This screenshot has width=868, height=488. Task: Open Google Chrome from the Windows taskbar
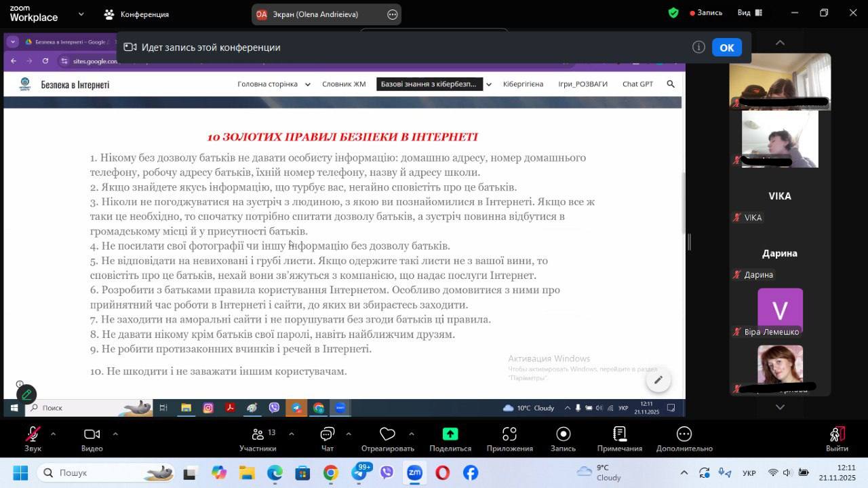coord(330,472)
